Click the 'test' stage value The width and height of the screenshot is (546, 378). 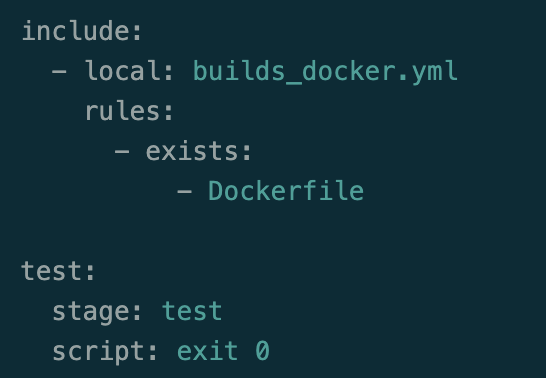(x=192, y=310)
